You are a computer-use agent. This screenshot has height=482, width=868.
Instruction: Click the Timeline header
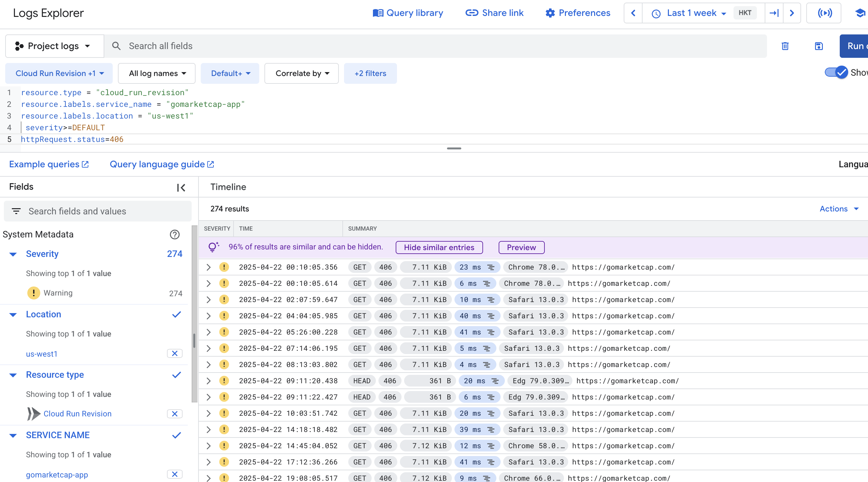pos(228,187)
